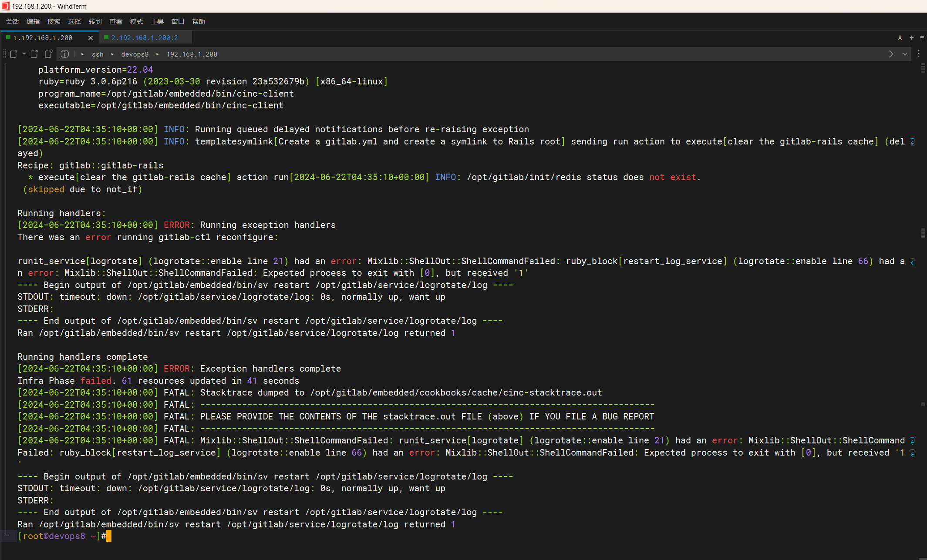
Task: Open the vertical three-dot more menu
Action: 919,54
